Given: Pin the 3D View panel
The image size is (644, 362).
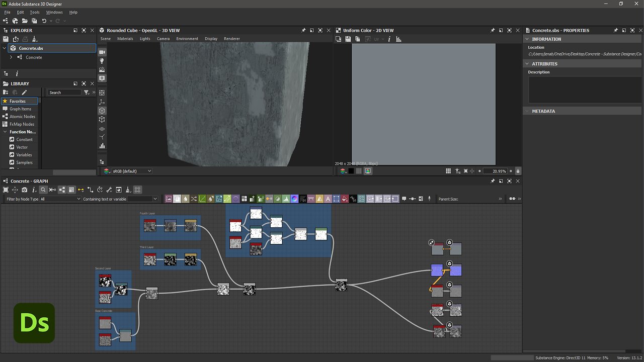Looking at the screenshot, I should 303,30.
